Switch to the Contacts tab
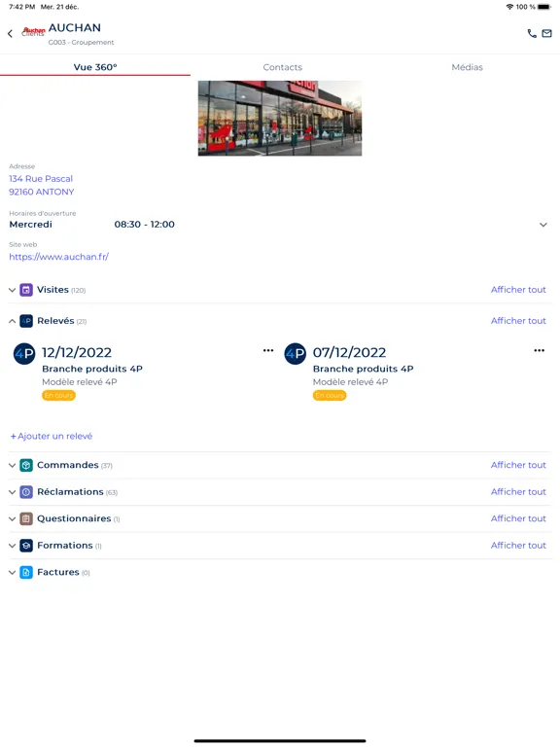 click(x=282, y=67)
